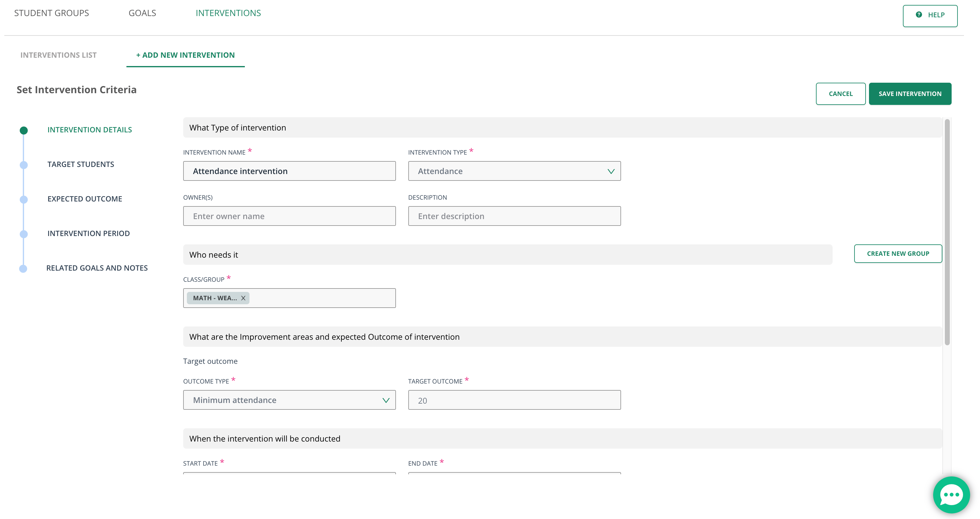The image size is (980, 519).
Task: Click the Save Intervention button
Action: point(910,94)
